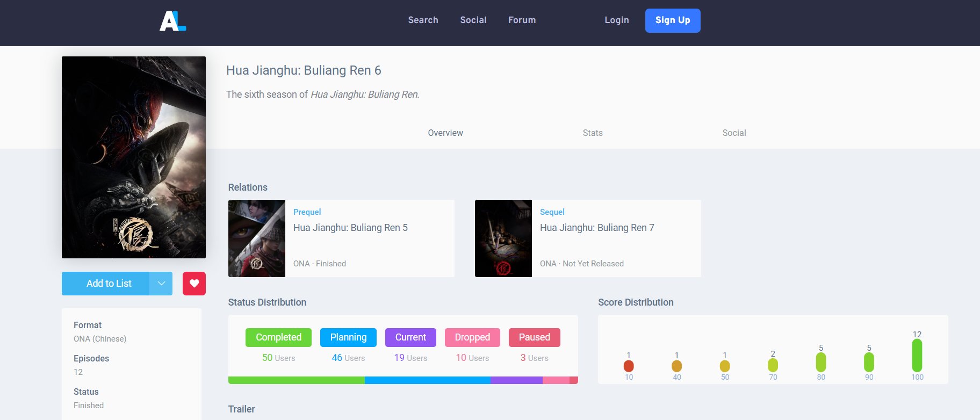Click the '10 Users' dropped count
The height and width of the screenshot is (420, 980).
point(472,358)
